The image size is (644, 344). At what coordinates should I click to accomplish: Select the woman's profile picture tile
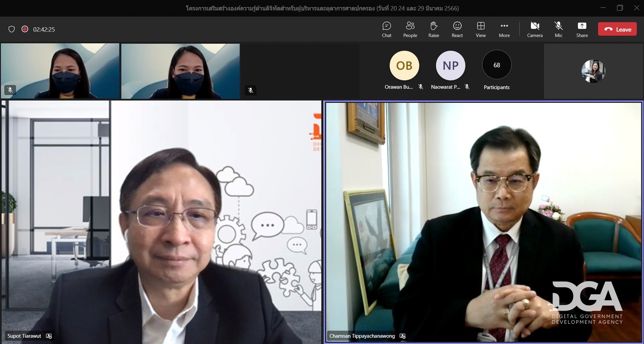point(593,71)
